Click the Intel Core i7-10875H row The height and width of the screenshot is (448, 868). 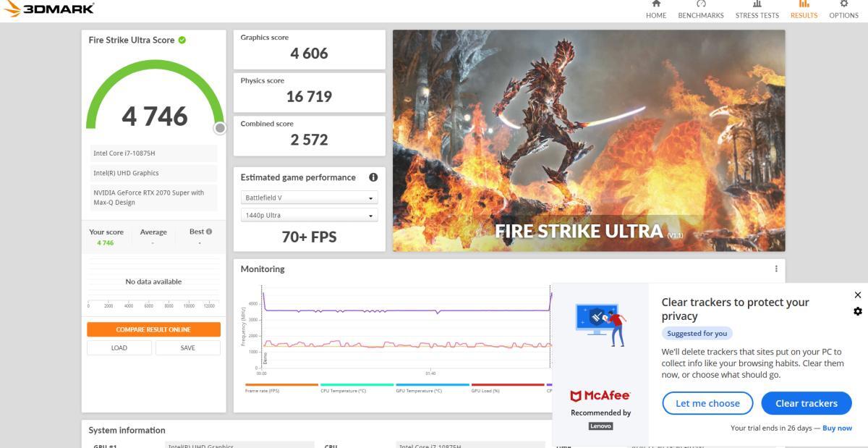(153, 153)
